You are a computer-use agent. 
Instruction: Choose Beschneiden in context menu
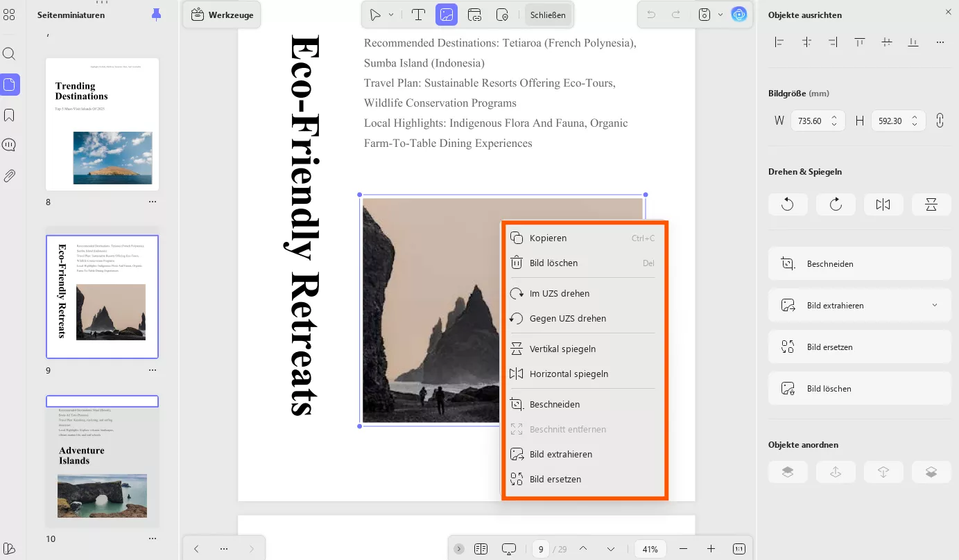coord(584,405)
